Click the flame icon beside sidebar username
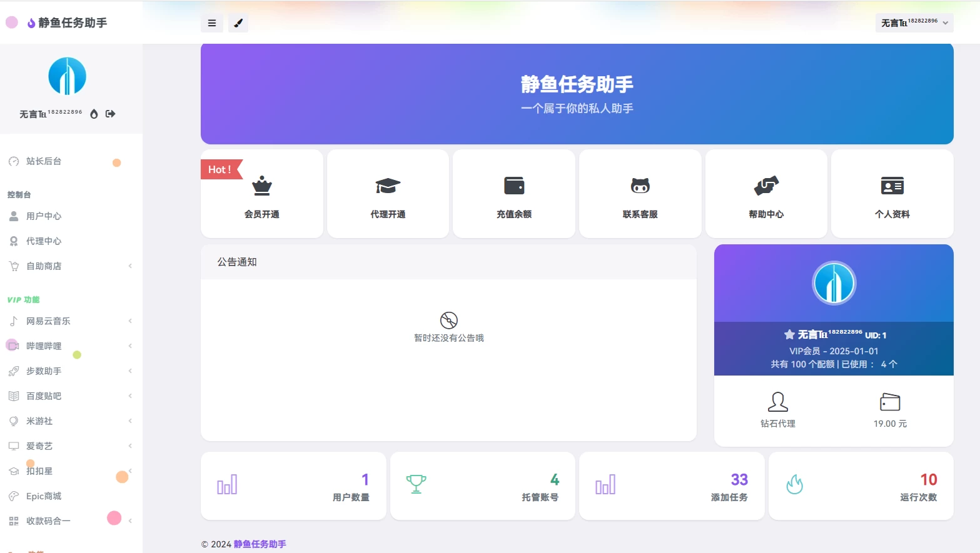The image size is (980, 553). (x=94, y=114)
